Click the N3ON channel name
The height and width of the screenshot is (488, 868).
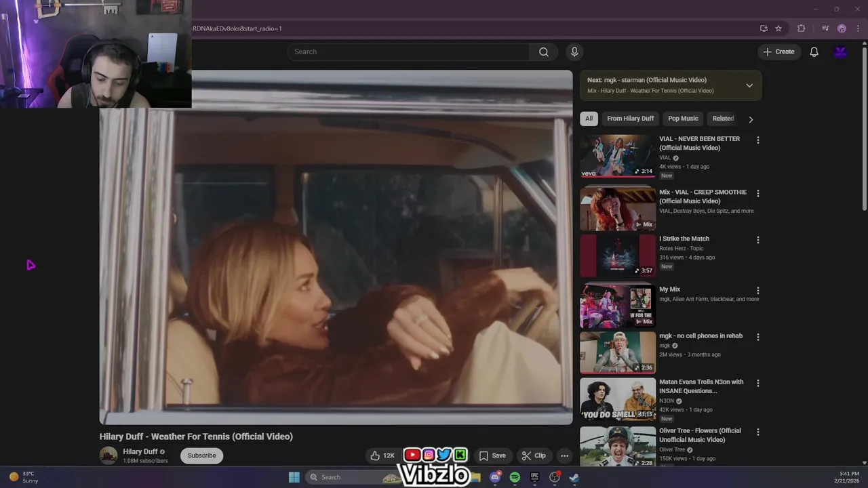666,401
